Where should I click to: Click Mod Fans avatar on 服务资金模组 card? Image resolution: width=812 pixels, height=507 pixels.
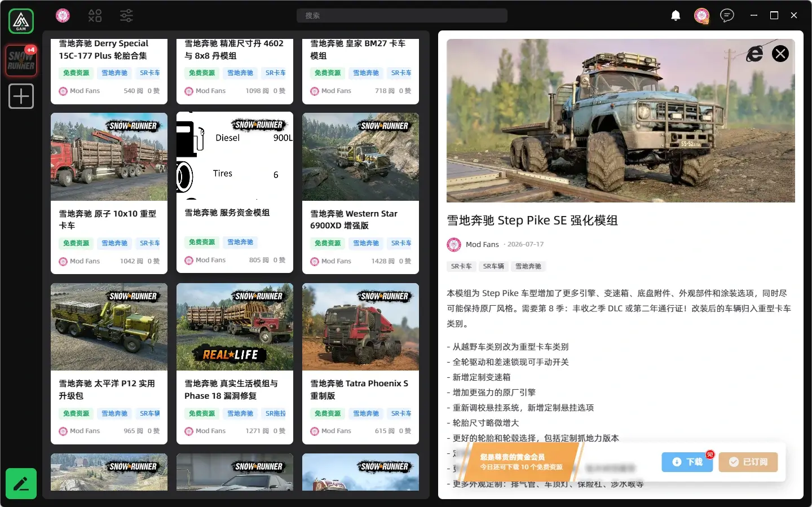pyautogui.click(x=189, y=261)
